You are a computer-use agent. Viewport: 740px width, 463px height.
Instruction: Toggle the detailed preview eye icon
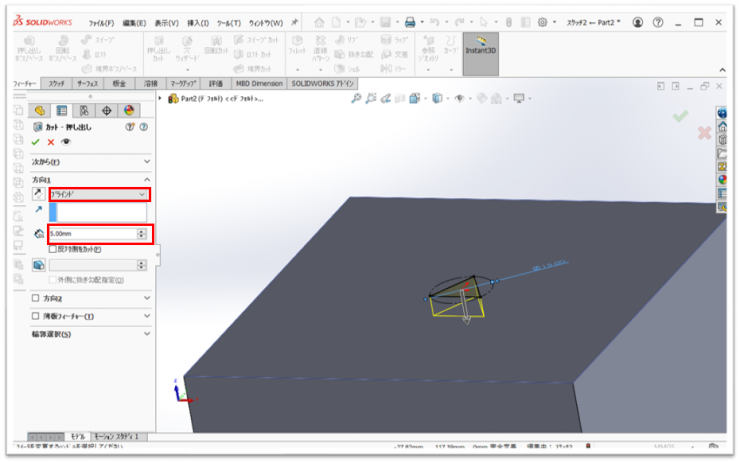66,142
